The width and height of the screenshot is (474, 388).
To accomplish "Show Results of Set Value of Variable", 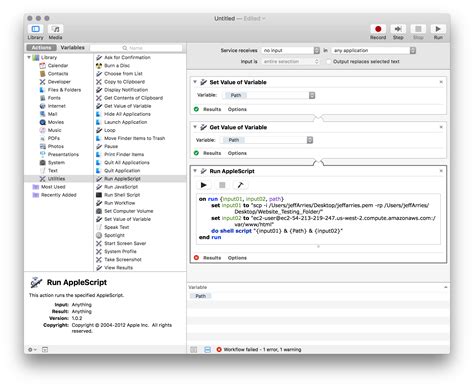I will point(212,109).
